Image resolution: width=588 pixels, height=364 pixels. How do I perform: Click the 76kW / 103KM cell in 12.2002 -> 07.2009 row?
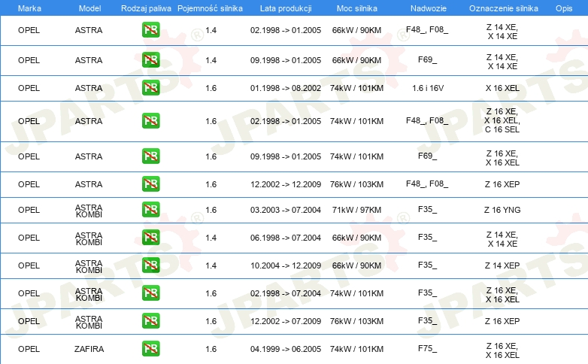356,321
